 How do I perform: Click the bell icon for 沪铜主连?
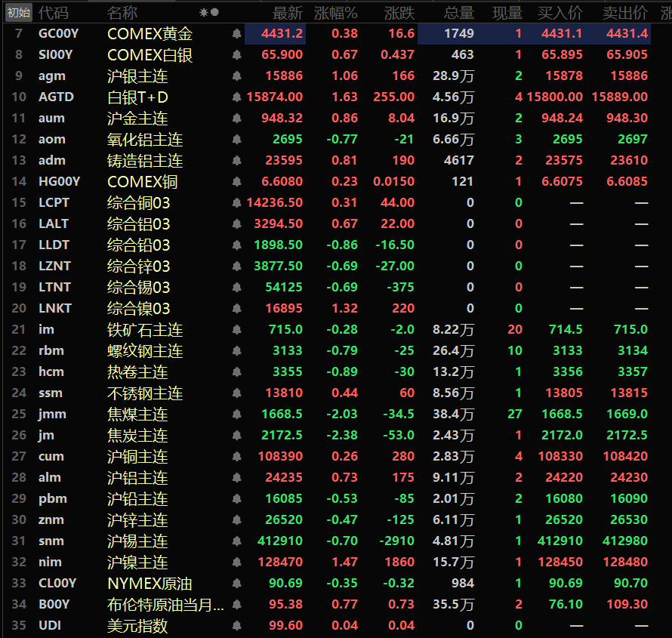(236, 456)
